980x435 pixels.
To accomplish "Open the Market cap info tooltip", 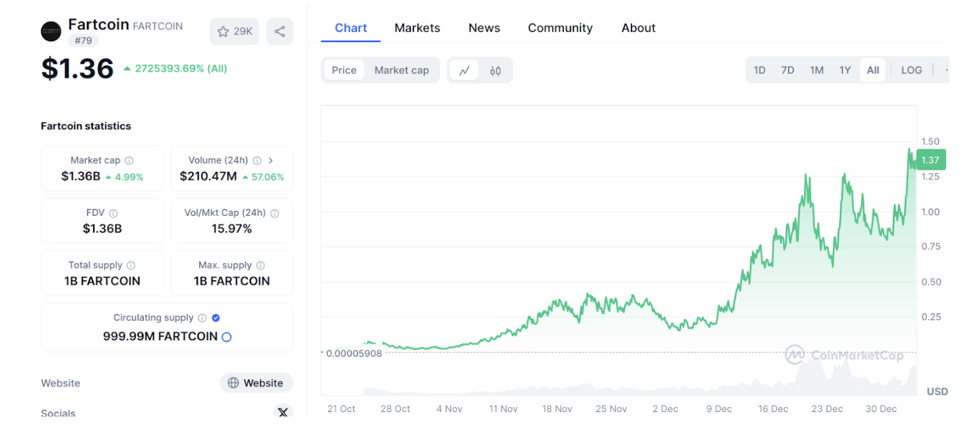I will pos(130,160).
